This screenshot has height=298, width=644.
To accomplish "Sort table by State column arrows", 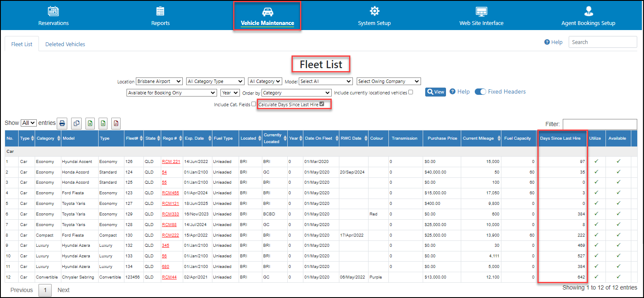I will pyautogui.click(x=159, y=138).
